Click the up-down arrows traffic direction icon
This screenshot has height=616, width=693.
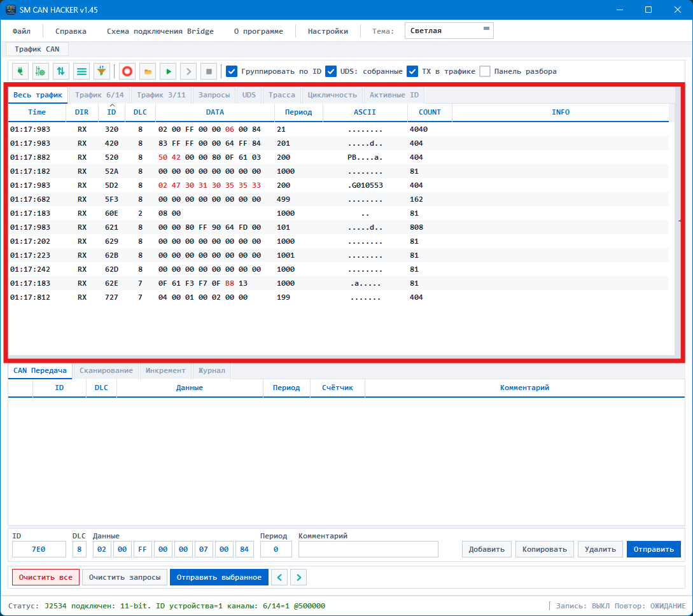pyautogui.click(x=61, y=71)
